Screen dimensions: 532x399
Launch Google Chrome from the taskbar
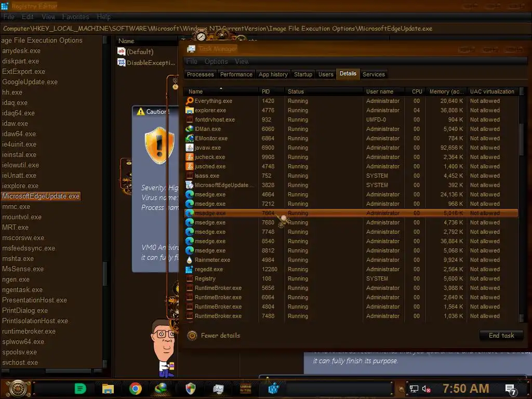click(x=136, y=389)
